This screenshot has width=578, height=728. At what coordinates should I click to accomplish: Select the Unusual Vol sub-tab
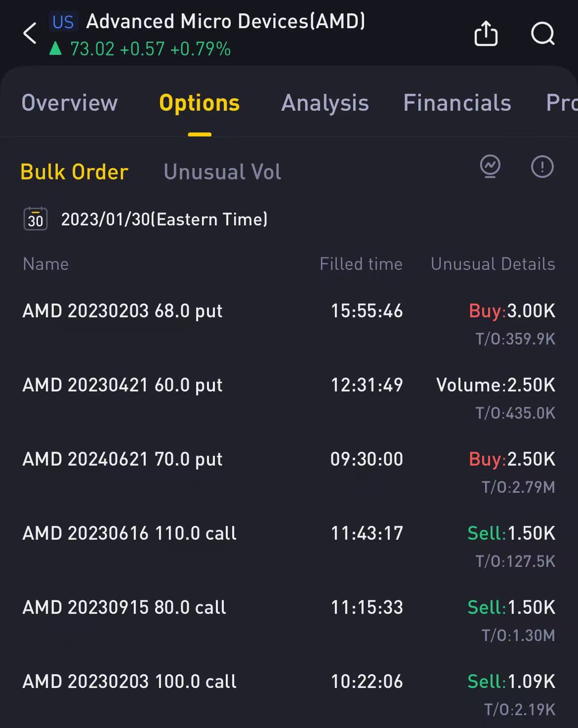tap(222, 172)
